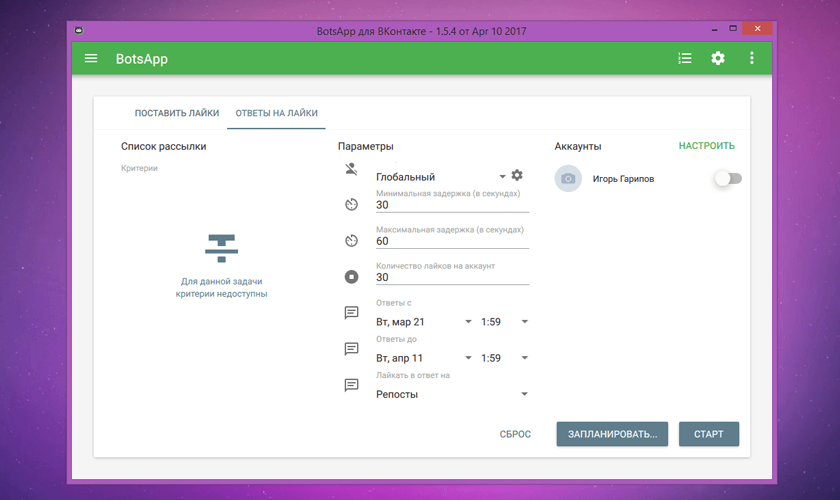Click 'Для данной задачи критерии недоступны' text
This screenshot has width=840, height=500.
pos(221,287)
